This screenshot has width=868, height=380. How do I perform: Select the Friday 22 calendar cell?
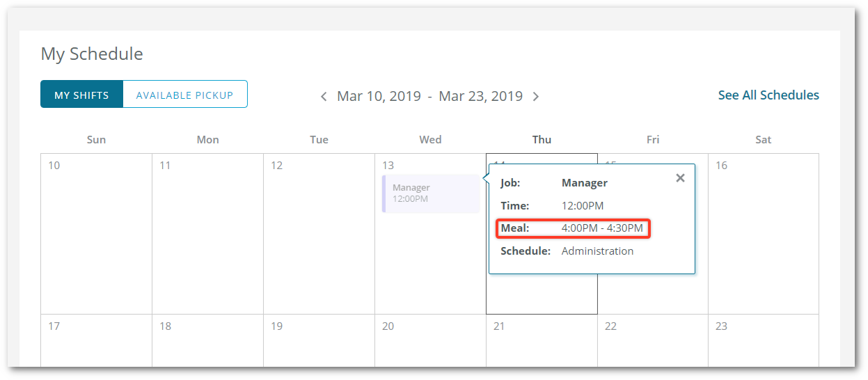pos(653,340)
